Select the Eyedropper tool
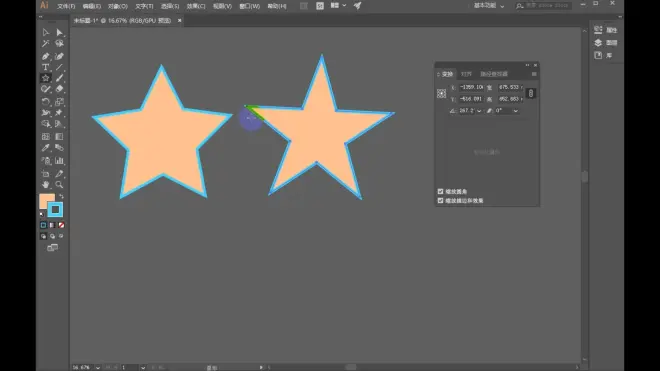Image resolution: width=660 pixels, height=371 pixels. 45,148
